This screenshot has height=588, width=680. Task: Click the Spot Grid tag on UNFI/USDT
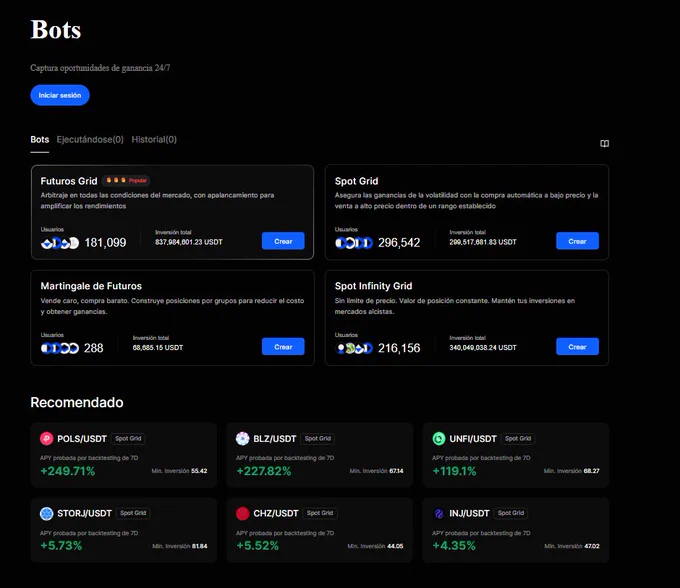(x=518, y=439)
